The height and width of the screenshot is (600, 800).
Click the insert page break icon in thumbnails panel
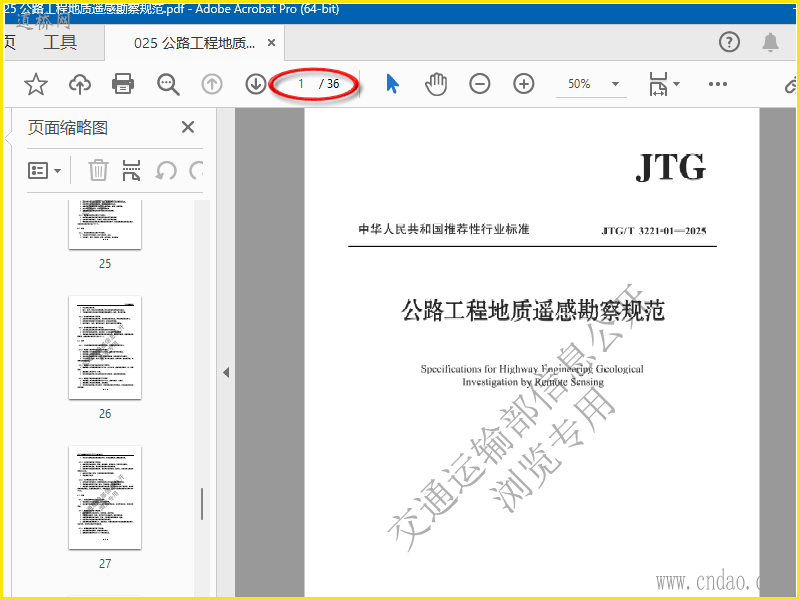(131, 170)
